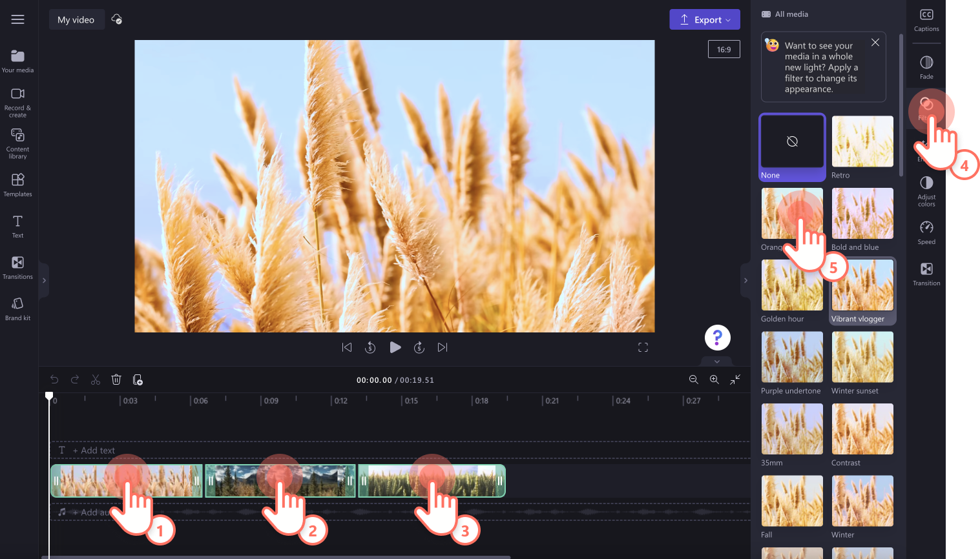Split clip with scissors tool
The height and width of the screenshot is (559, 980).
click(x=96, y=380)
